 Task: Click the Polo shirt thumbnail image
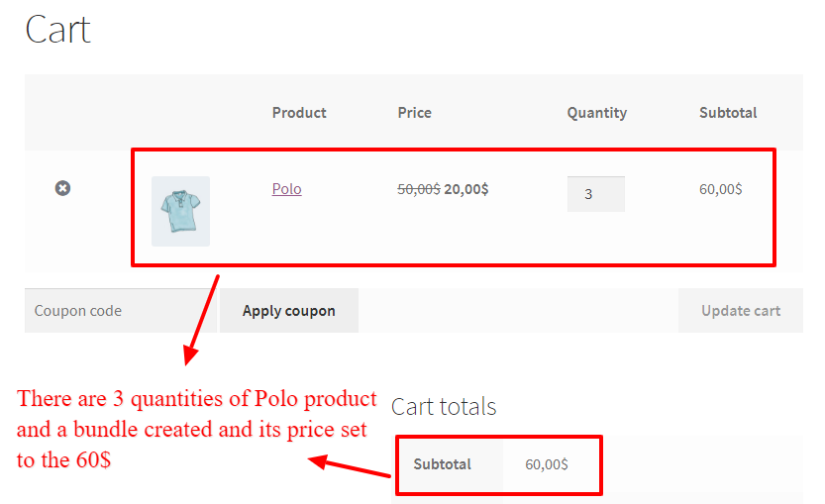click(x=180, y=211)
